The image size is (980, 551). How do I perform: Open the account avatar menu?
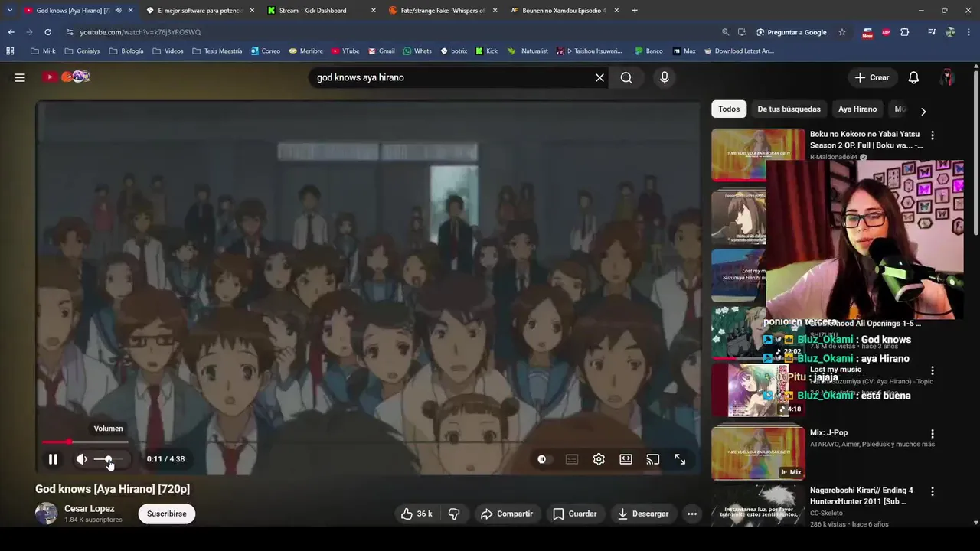tap(947, 77)
